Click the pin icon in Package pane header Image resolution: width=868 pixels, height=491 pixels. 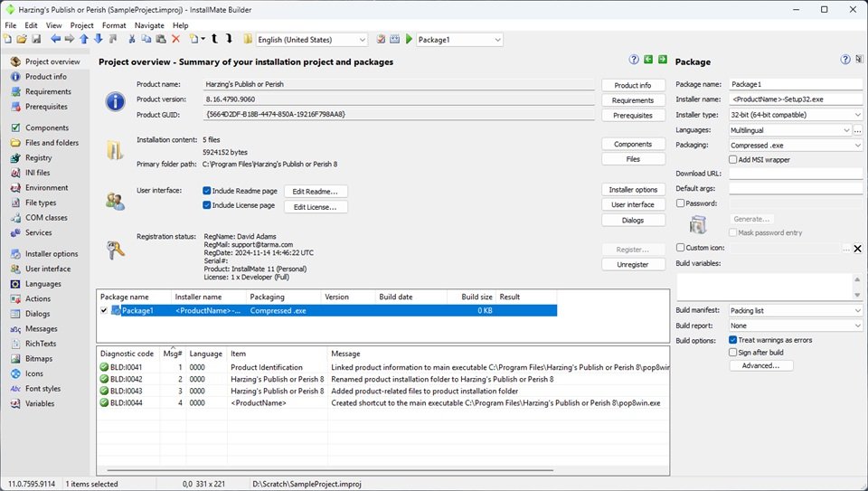click(859, 60)
